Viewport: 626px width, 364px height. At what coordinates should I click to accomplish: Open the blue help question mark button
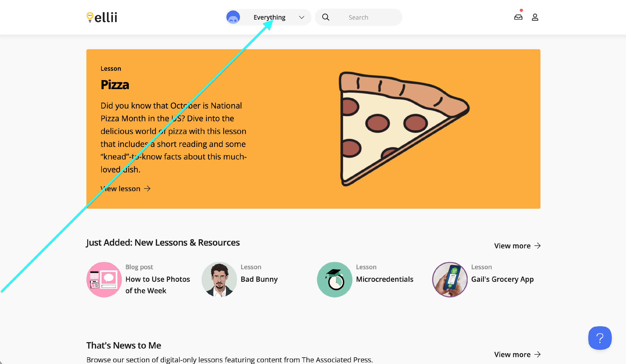pos(600,338)
